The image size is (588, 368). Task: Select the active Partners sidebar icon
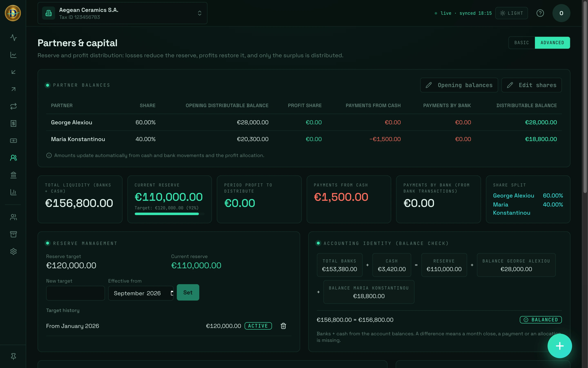click(x=13, y=158)
